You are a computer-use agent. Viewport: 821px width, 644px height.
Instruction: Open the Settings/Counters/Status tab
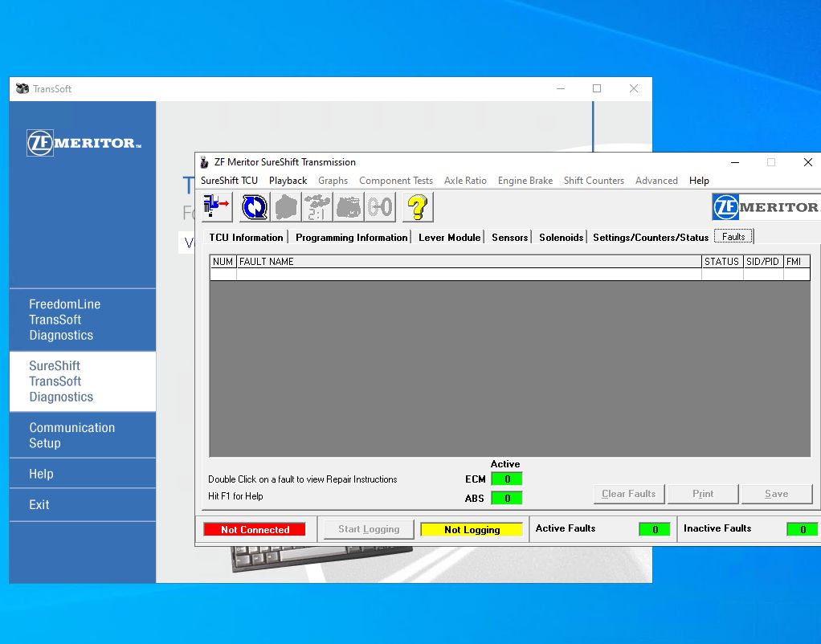(x=649, y=237)
